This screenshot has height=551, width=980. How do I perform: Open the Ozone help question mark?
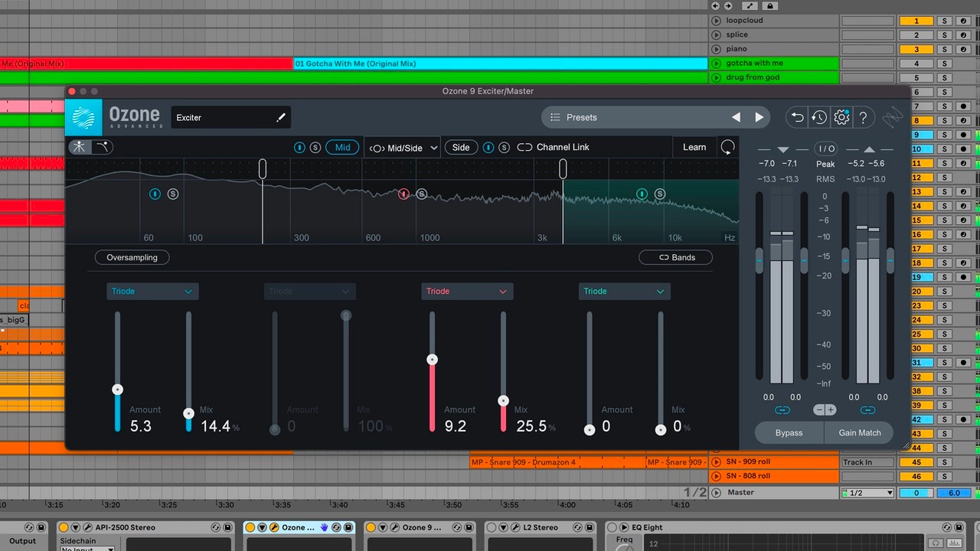click(863, 117)
